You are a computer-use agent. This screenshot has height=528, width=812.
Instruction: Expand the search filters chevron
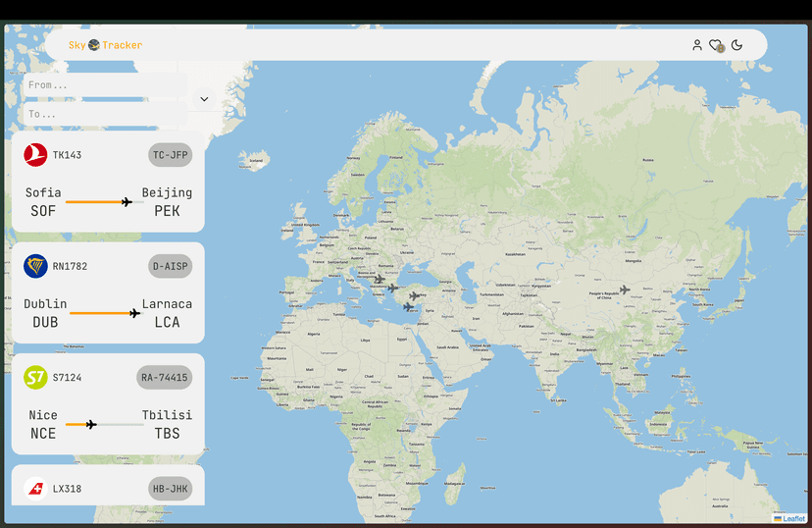point(204,99)
